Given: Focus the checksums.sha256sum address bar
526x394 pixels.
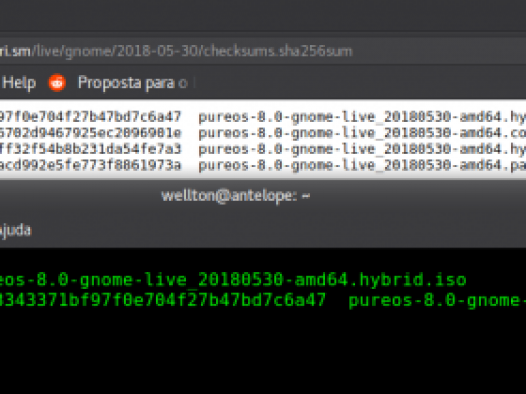Looking at the screenshot, I should [x=263, y=51].
